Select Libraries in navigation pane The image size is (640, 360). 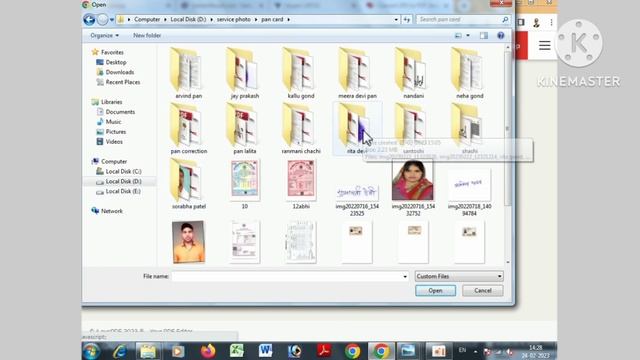pos(111,102)
